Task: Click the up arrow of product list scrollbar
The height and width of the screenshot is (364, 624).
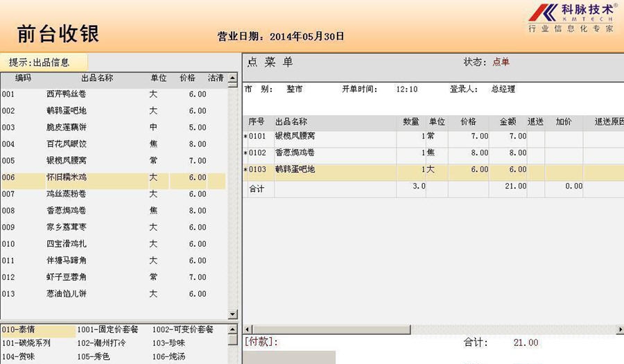Action: coord(233,78)
